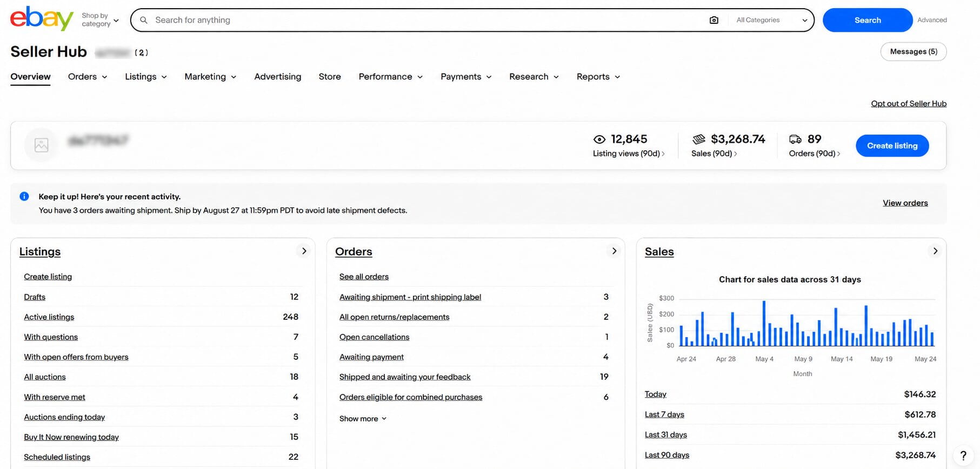
Task: Expand the Shop by category dropdown
Action: (x=100, y=20)
